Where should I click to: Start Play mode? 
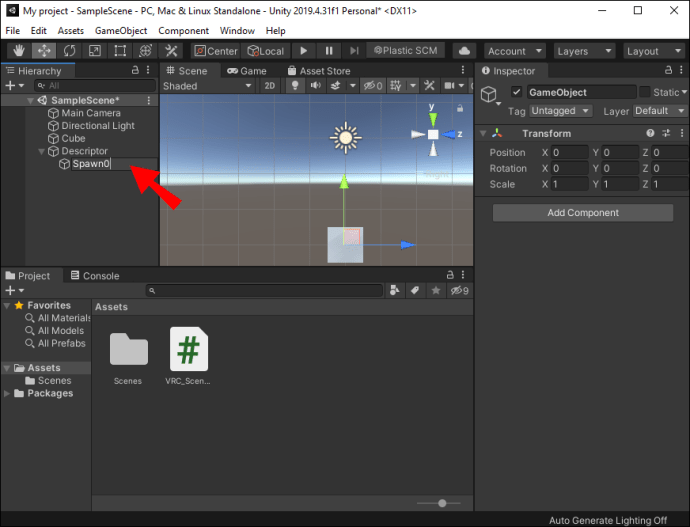click(x=304, y=51)
